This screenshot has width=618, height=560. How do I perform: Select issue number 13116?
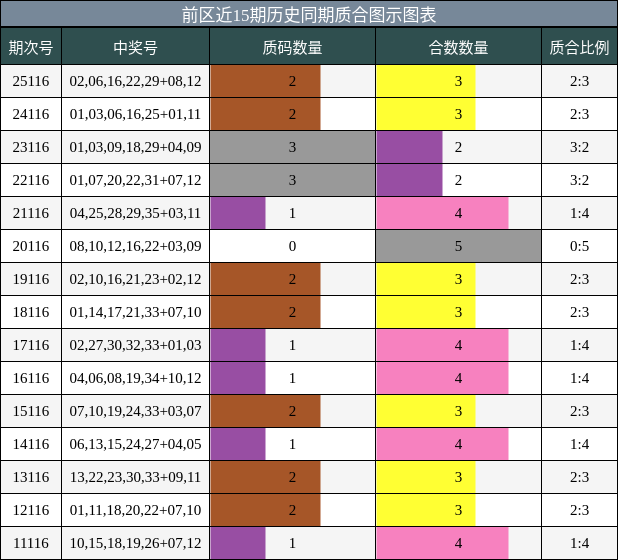(x=31, y=477)
